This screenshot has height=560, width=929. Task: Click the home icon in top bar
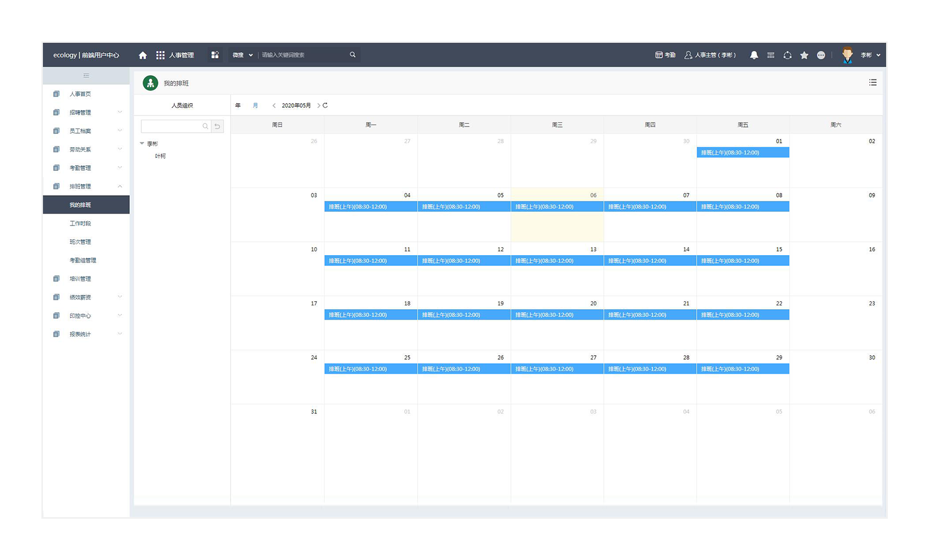click(x=142, y=55)
